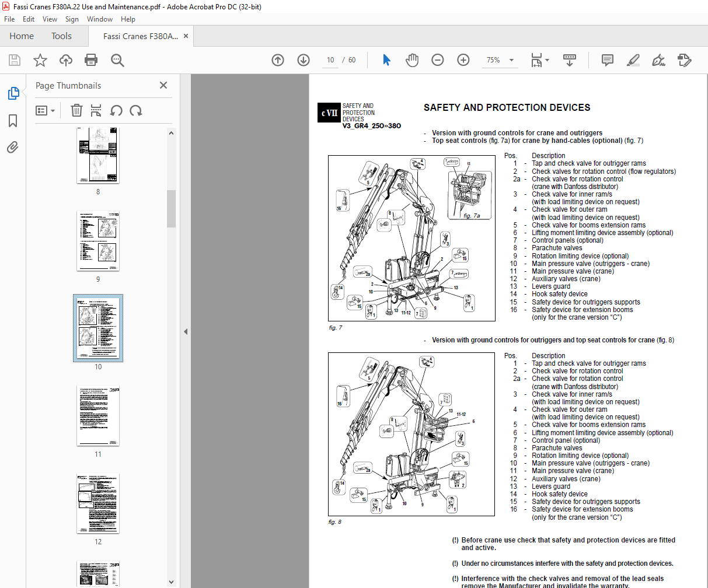Open the Bookmarks sidebar panel
708x588 pixels.
coord(13,121)
